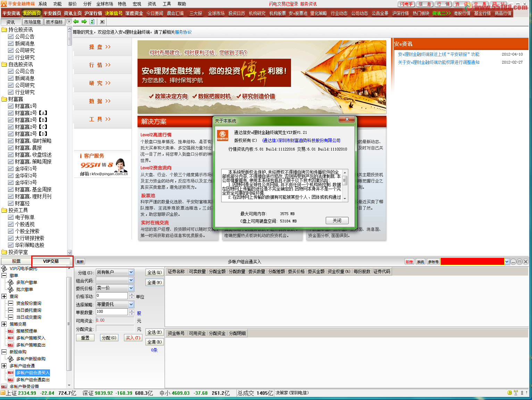532x400 pixels.
Task: Click the BUY icon for 多帐户策略买入
Action: [x=11, y=338]
